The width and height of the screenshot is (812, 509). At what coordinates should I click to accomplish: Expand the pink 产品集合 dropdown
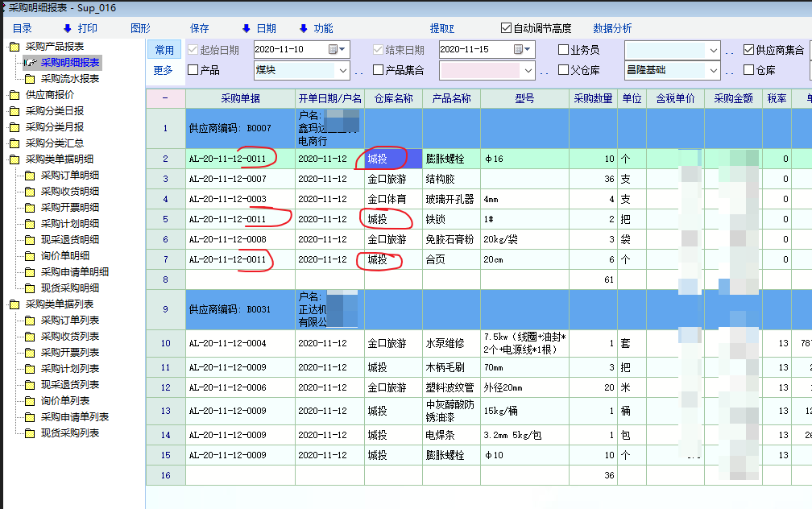click(528, 71)
